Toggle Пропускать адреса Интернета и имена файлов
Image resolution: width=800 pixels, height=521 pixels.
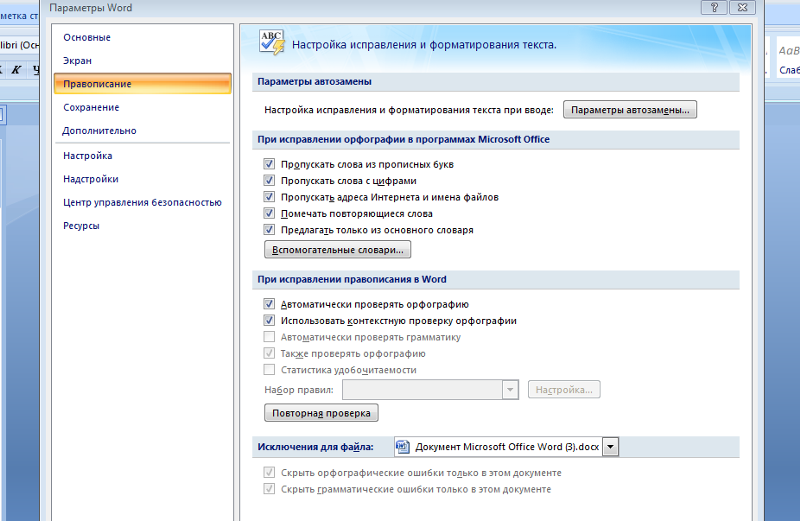pyautogui.click(x=269, y=196)
